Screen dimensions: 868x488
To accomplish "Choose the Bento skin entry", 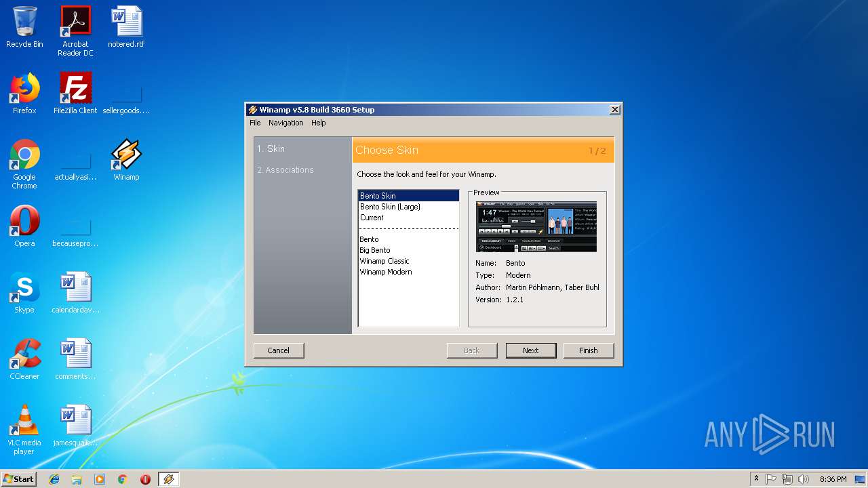I will 408,239.
